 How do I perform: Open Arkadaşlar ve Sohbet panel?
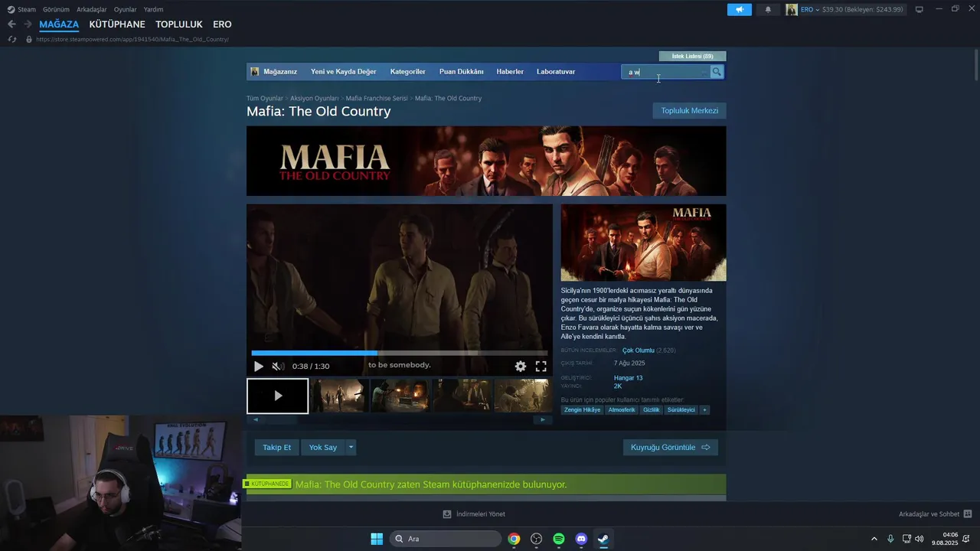tap(935, 514)
